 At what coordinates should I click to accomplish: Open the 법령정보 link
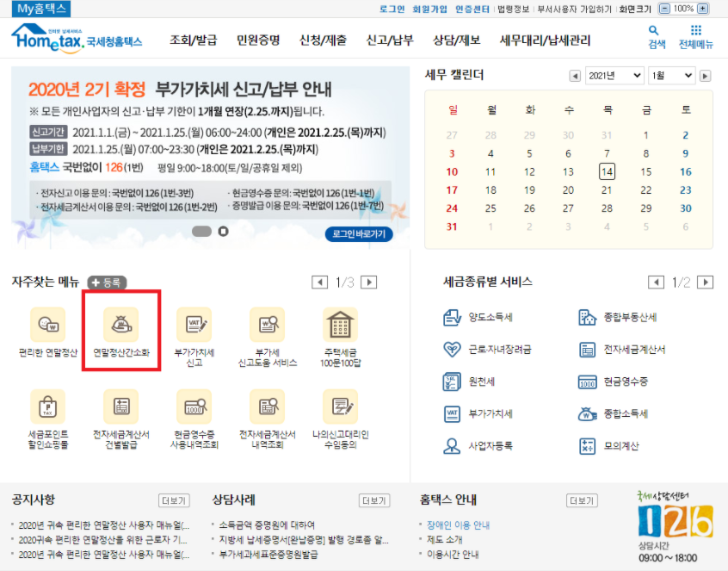click(x=513, y=9)
